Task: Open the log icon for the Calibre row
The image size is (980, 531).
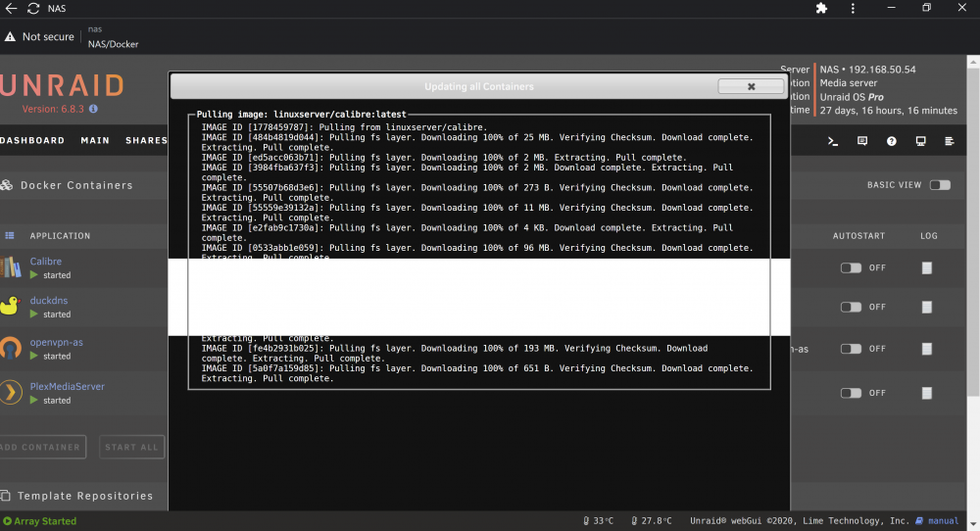Action: (x=927, y=268)
